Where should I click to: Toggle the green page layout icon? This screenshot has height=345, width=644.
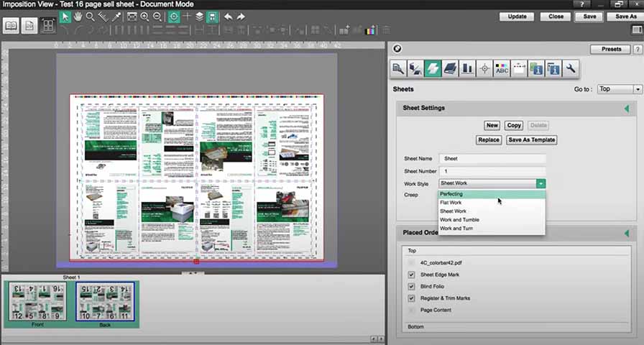pos(212,17)
